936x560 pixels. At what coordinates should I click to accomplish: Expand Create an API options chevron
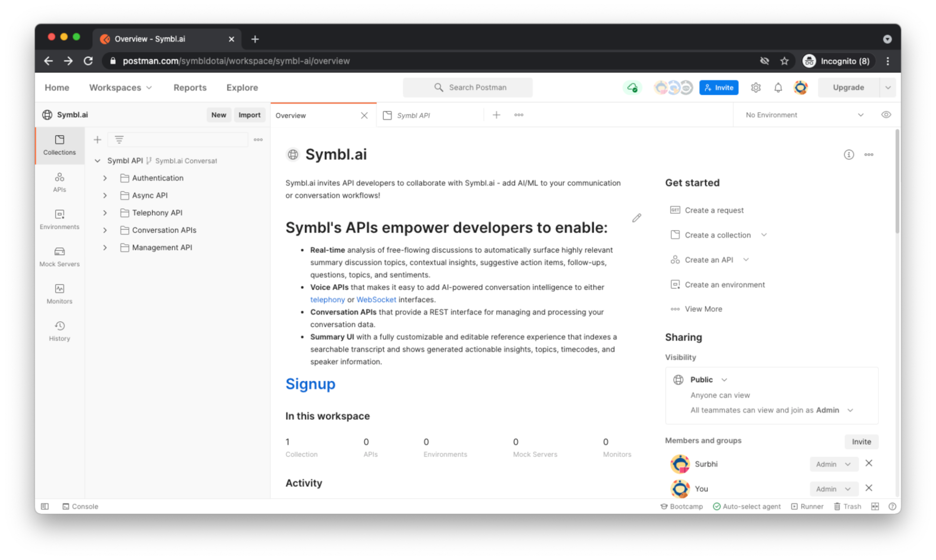(746, 260)
